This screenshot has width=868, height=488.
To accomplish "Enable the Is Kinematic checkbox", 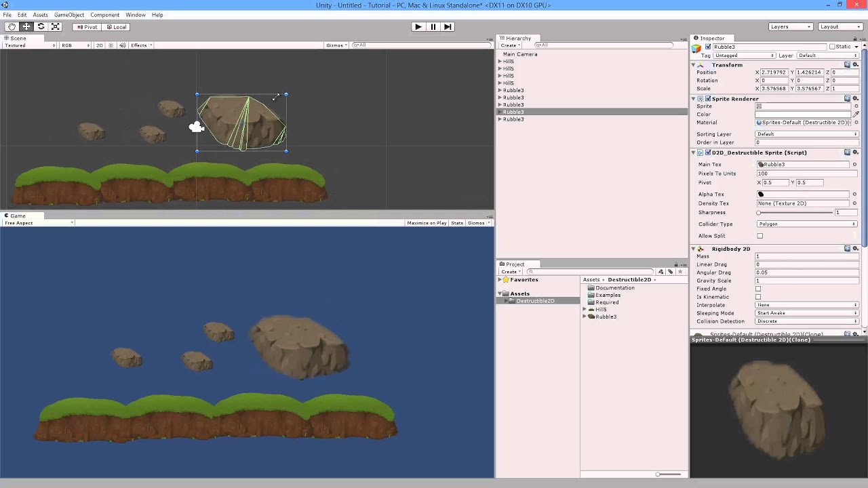I will (x=758, y=297).
